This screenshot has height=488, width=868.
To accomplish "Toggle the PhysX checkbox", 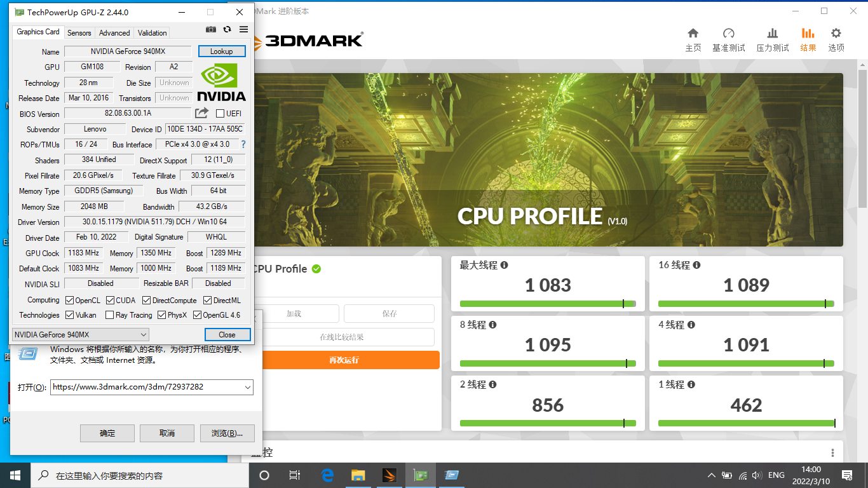I will click(x=162, y=315).
